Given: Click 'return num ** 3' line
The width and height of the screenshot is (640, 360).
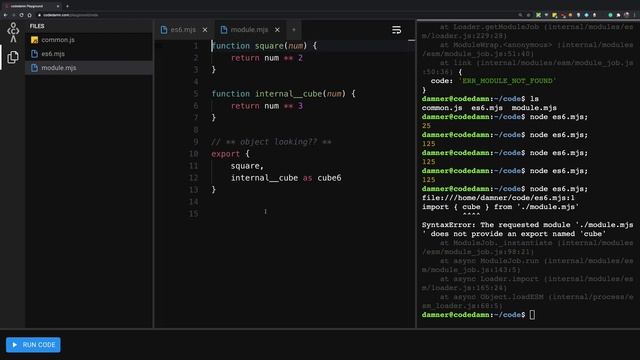Looking at the screenshot, I should click(x=267, y=106).
